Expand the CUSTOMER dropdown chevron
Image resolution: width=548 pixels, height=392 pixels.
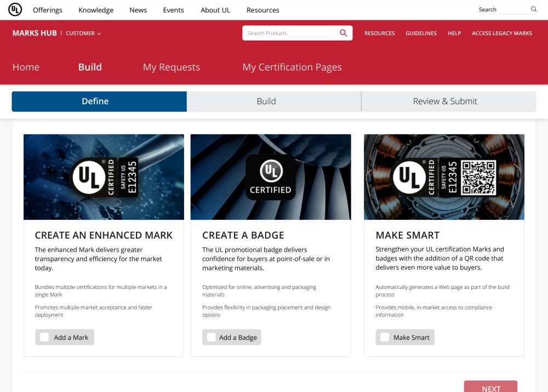click(99, 33)
